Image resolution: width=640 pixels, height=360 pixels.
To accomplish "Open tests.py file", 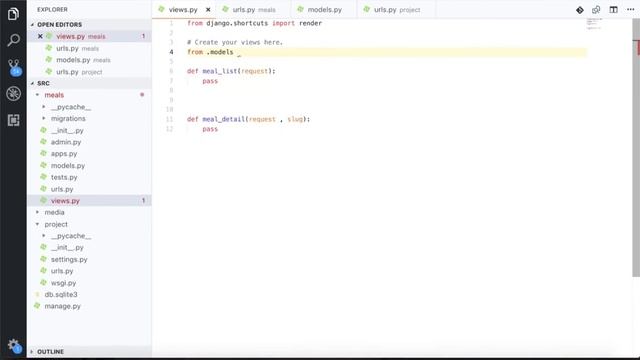I will (64, 177).
